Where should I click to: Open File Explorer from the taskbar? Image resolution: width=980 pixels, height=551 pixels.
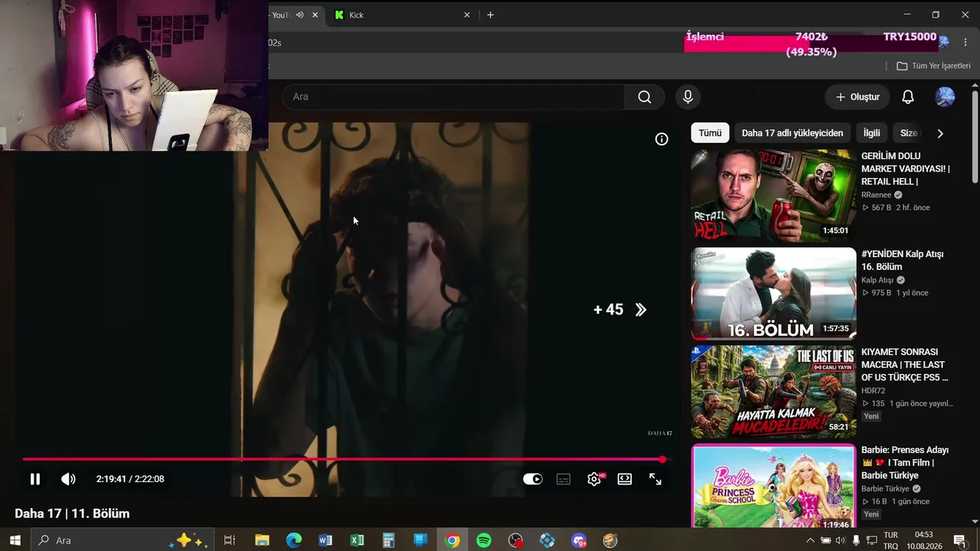pyautogui.click(x=262, y=540)
